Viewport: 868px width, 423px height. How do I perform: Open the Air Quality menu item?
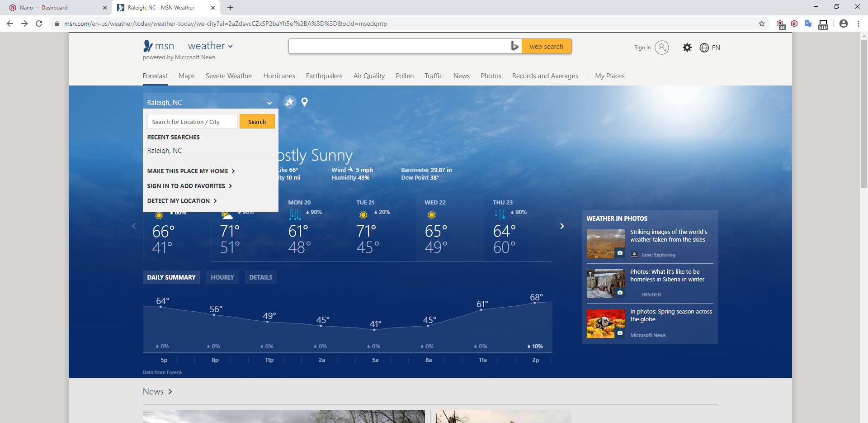(x=369, y=76)
